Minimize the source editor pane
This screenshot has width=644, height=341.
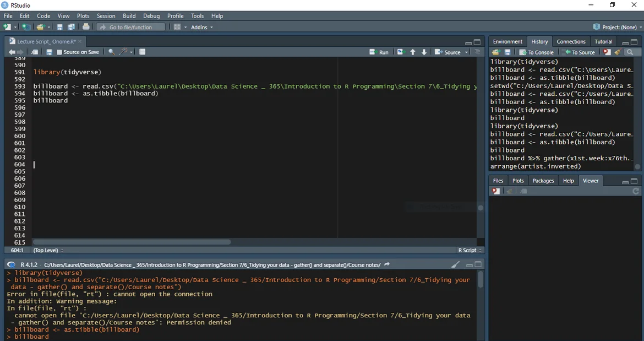(x=468, y=42)
